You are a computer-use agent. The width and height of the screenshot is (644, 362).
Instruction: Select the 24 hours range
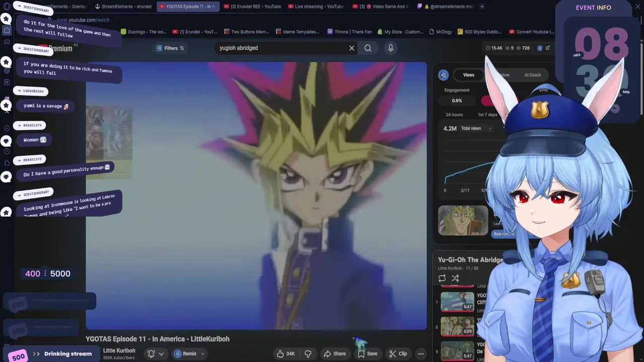(454, 115)
